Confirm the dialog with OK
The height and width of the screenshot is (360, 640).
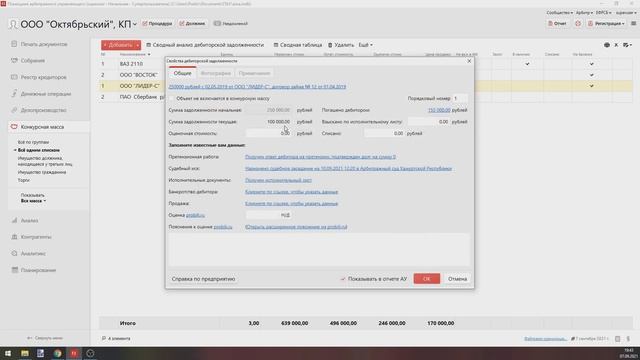point(427,279)
